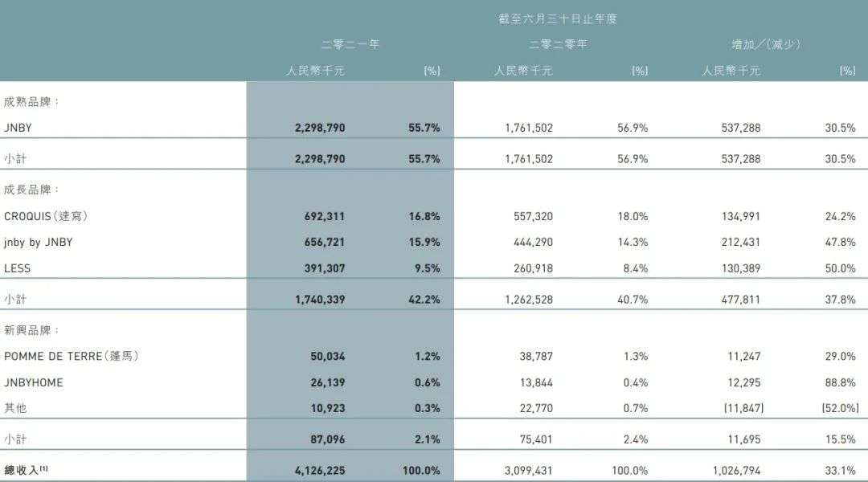Select the JNBYHOME row label
Image resolution: width=868 pixels, height=482 pixels.
[x=33, y=382]
